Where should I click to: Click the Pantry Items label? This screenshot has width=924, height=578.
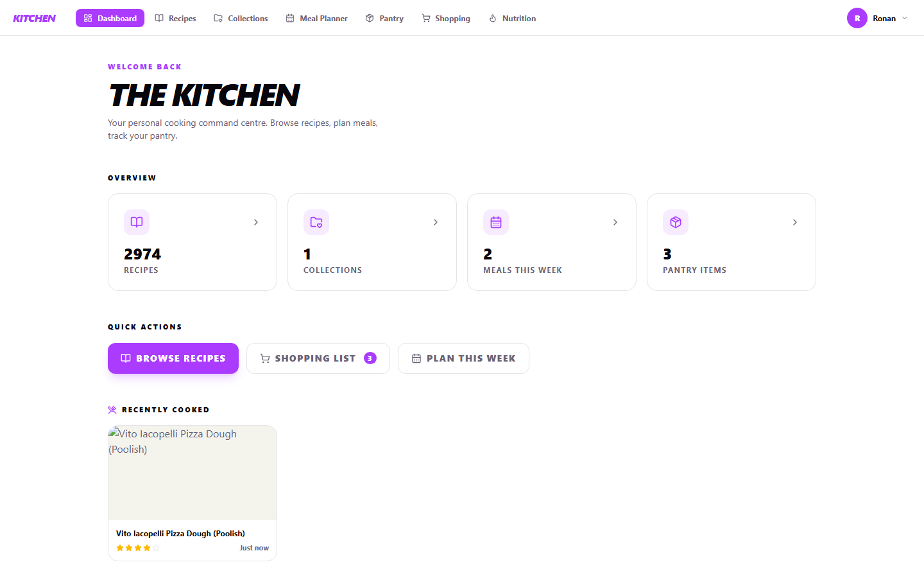694,270
